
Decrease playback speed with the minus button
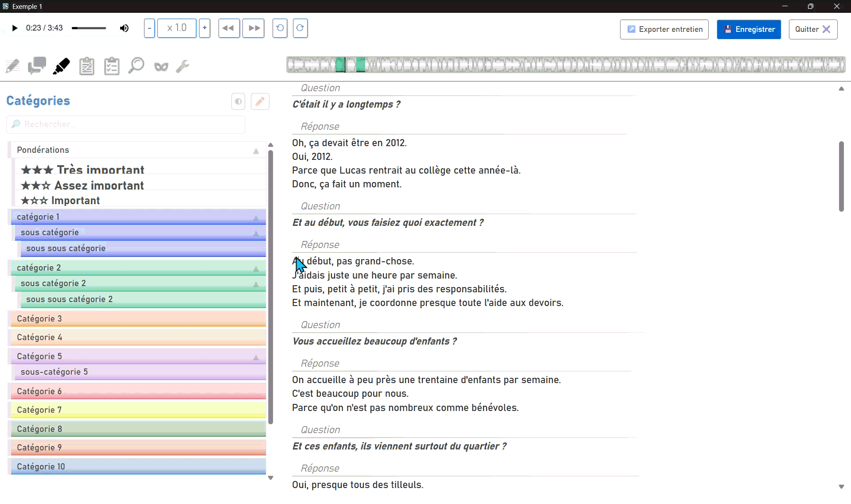click(149, 28)
